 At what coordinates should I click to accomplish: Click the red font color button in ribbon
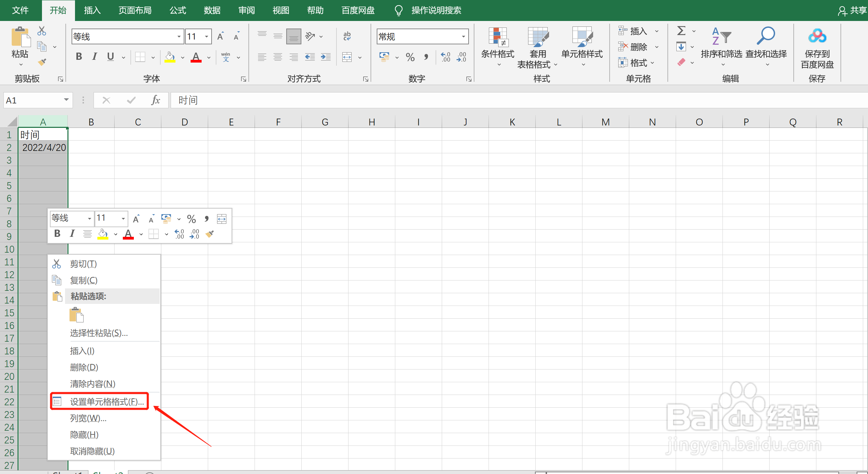(x=196, y=57)
